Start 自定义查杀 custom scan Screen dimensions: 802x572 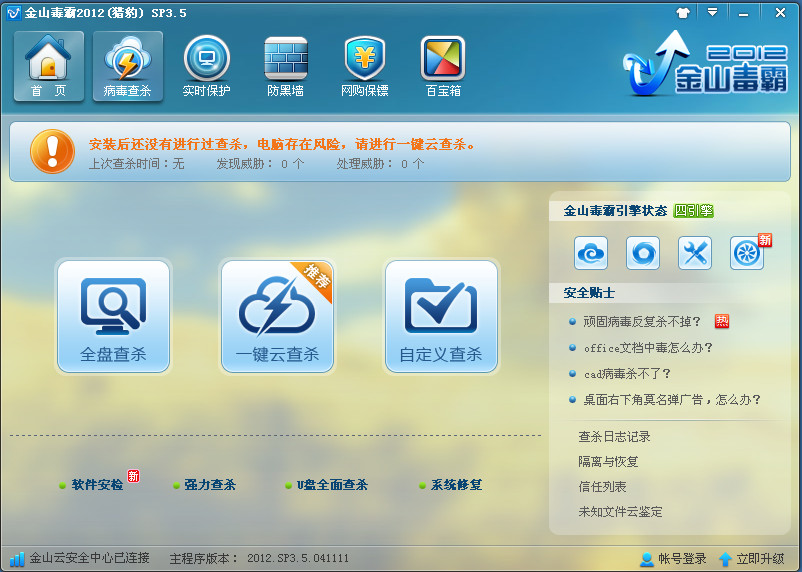[441, 316]
